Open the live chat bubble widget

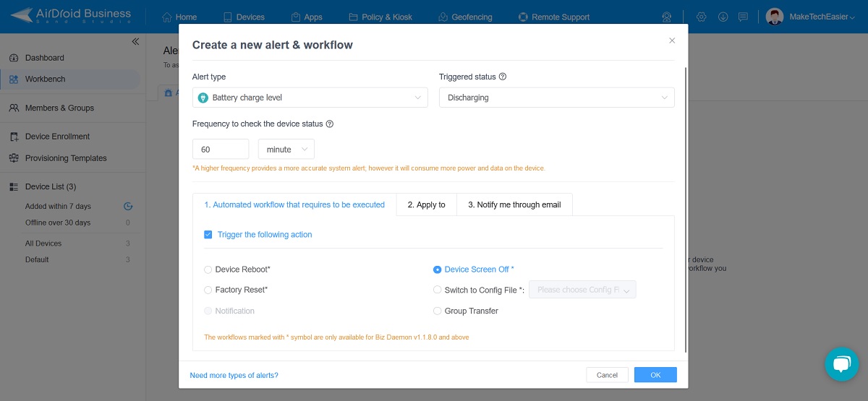[x=841, y=363]
